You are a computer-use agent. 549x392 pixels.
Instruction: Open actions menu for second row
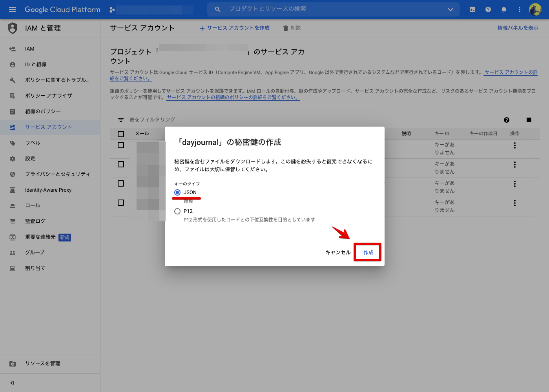point(515,165)
